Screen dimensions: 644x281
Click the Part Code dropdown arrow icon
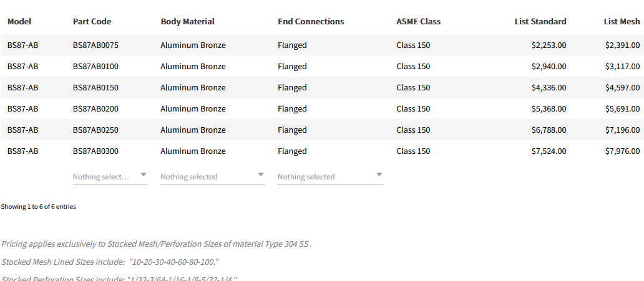point(144,175)
